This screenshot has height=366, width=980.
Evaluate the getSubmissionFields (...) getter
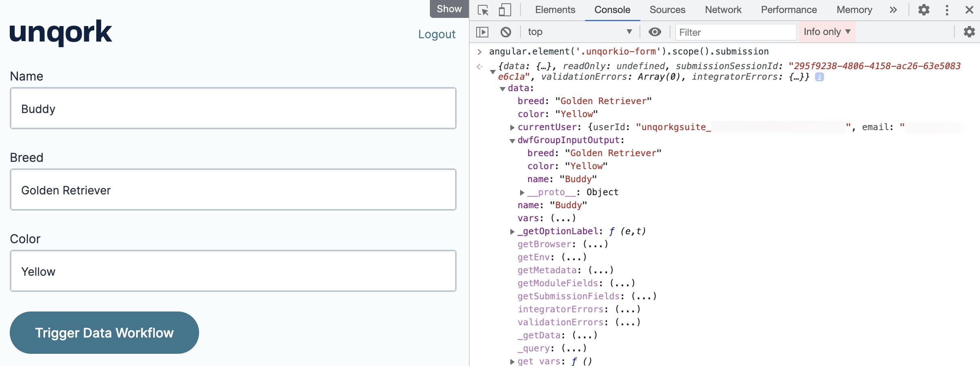click(644, 296)
